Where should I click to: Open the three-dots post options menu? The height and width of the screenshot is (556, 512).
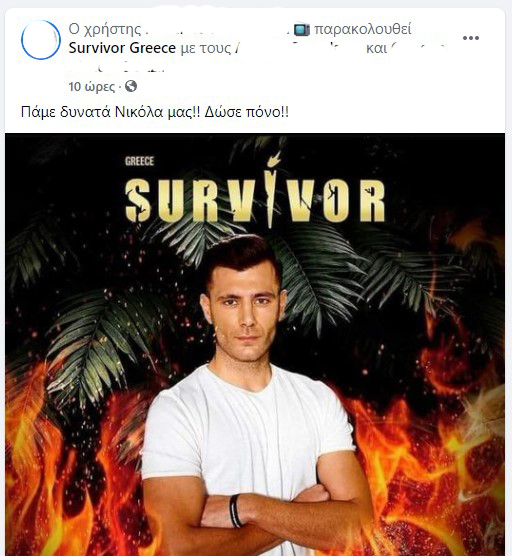point(471,38)
